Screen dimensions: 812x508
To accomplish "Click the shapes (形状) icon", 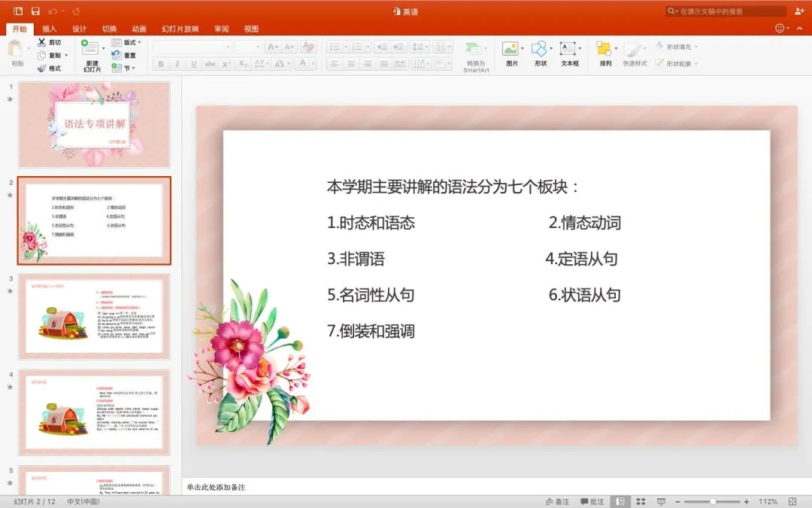I will [x=539, y=49].
